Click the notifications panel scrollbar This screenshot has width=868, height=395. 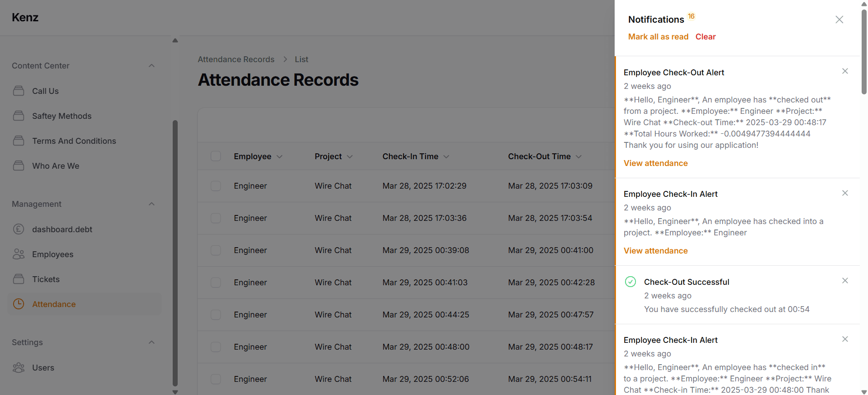[864, 52]
